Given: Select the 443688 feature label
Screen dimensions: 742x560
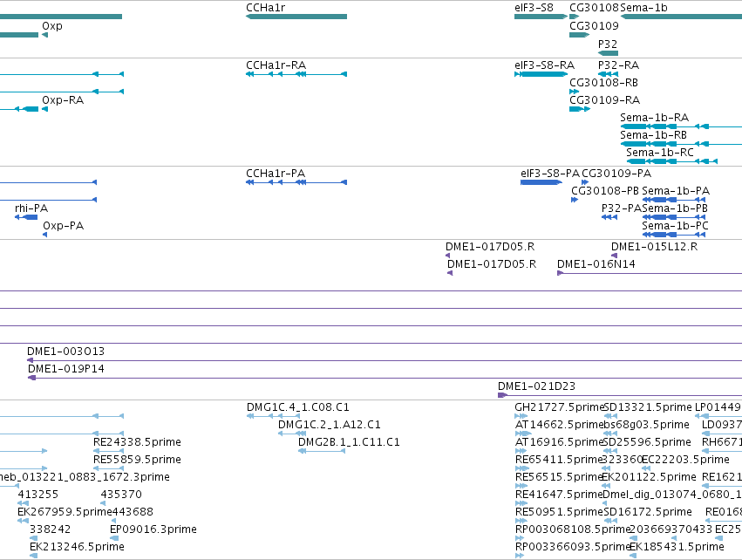Looking at the screenshot, I should click(x=133, y=512).
